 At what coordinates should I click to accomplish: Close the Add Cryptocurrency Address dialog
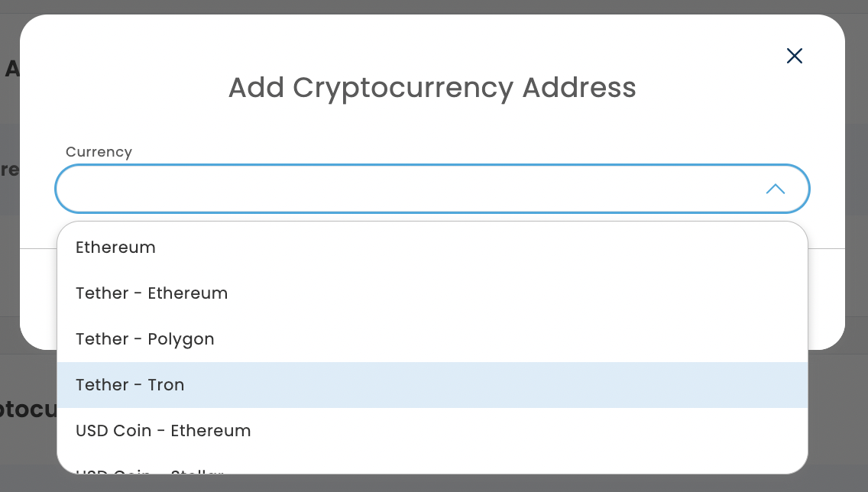pos(795,56)
